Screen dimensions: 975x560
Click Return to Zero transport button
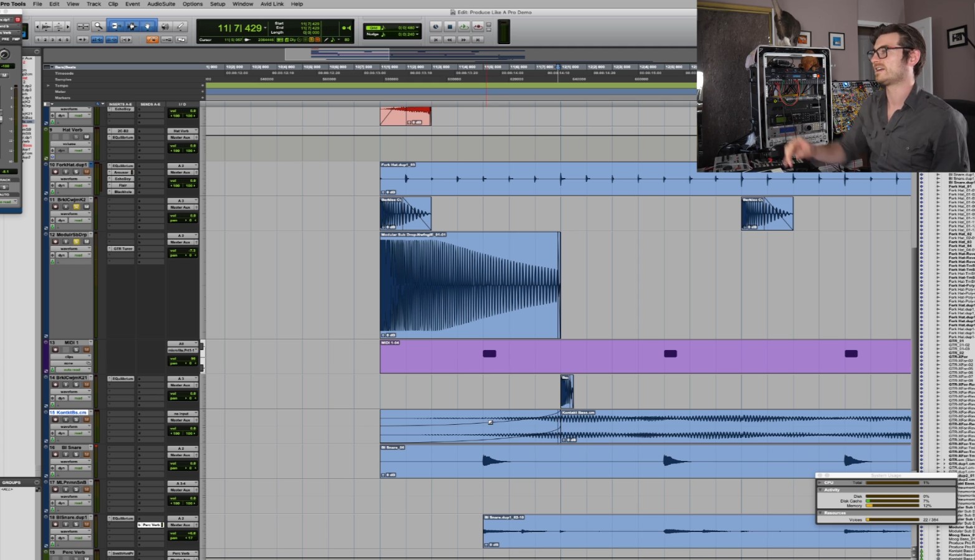pyautogui.click(x=436, y=39)
